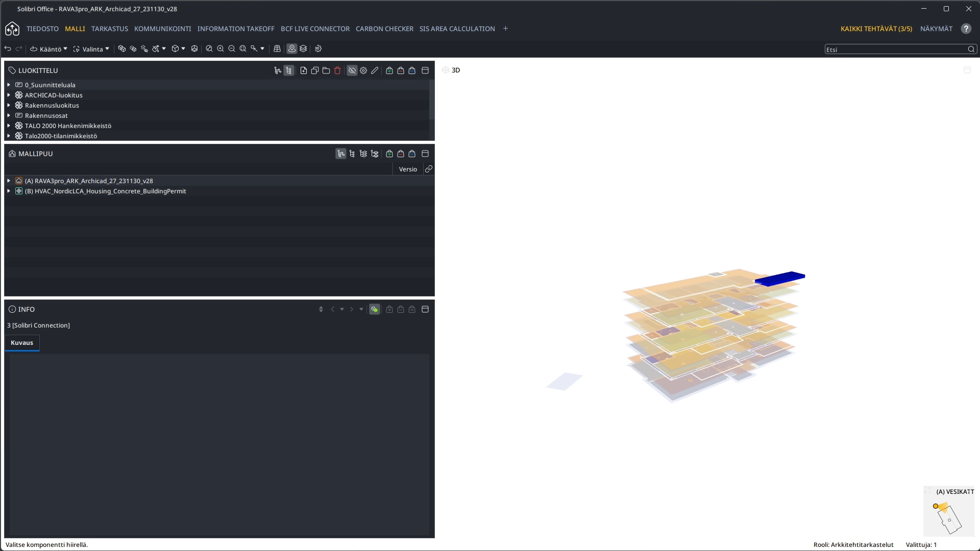Viewport: 980px width, 551px height.
Task: Add a new layout tab with plus
Action: [505, 29]
